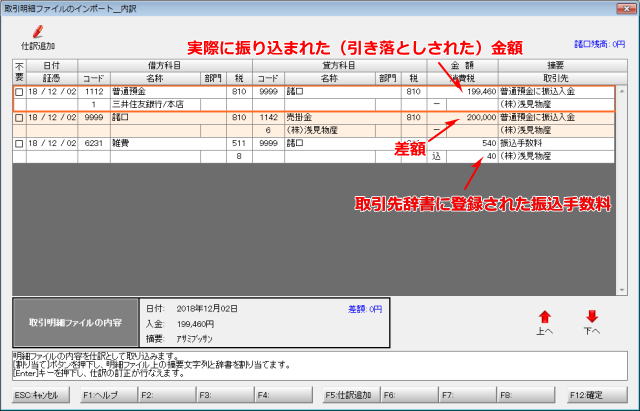Click credit code cell 1142
Image resolution: width=640 pixels, height=411 pixels.
click(268, 118)
